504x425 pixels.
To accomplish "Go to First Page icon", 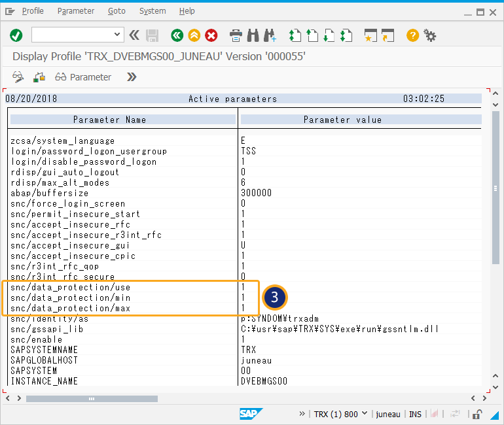I will [x=295, y=35].
